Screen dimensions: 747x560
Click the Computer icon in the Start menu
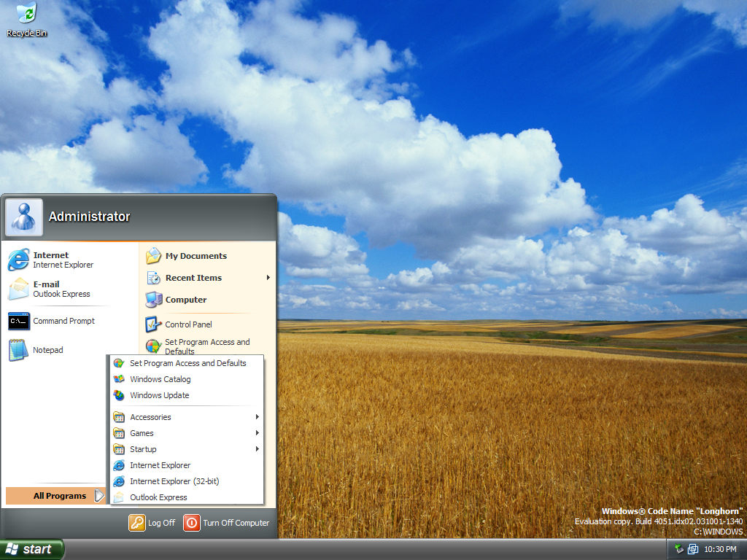point(153,300)
